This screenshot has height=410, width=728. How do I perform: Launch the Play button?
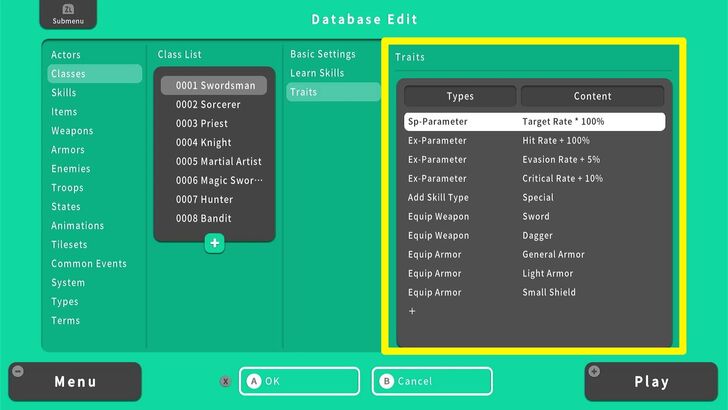pos(651,382)
